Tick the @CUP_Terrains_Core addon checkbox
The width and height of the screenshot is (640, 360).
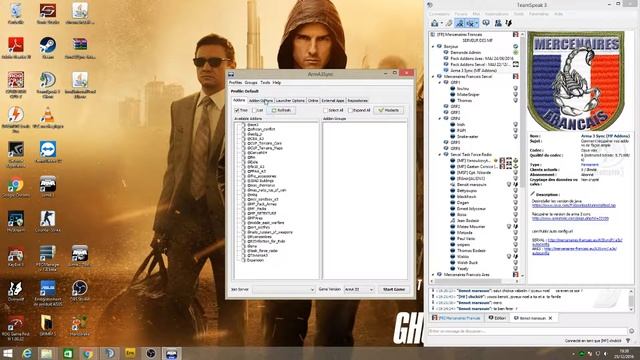(244, 143)
